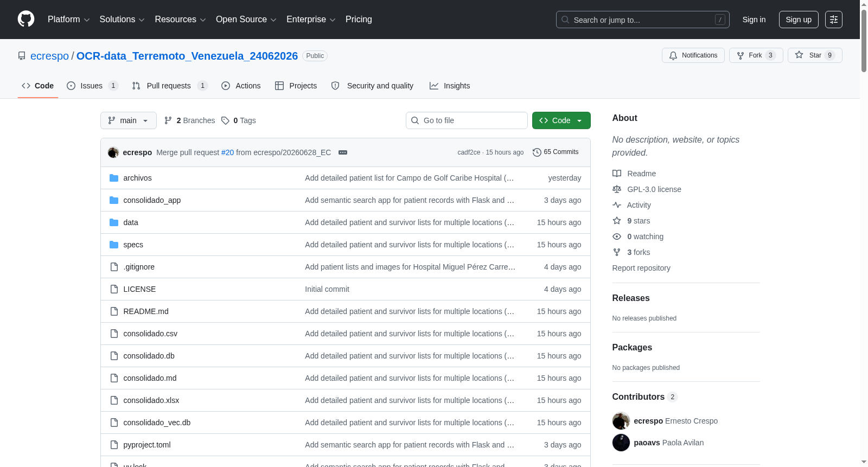Focus the Go to file search box
Image resolution: width=868 pixels, height=467 pixels.
click(x=467, y=120)
